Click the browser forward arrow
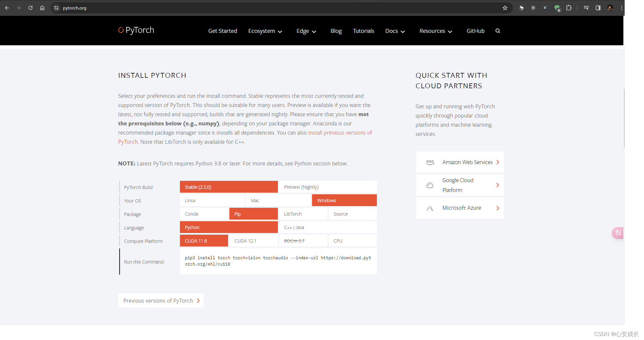Image resolution: width=644 pixels, height=340 pixels. coord(19,8)
